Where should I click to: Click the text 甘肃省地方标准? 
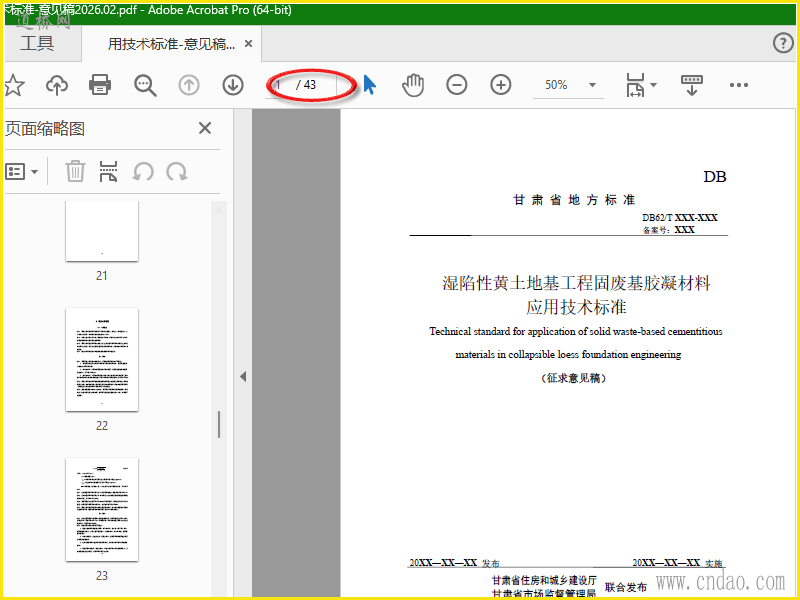coord(574,200)
